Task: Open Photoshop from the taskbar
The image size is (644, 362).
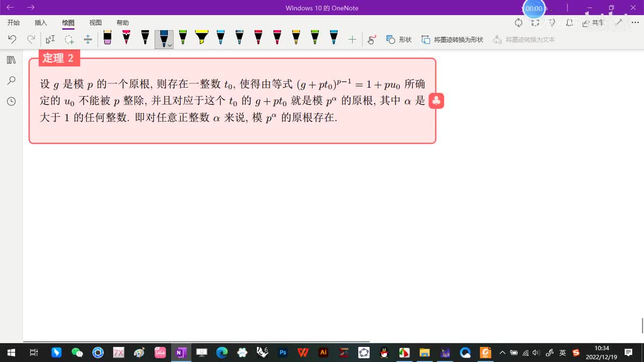Action: [283, 352]
